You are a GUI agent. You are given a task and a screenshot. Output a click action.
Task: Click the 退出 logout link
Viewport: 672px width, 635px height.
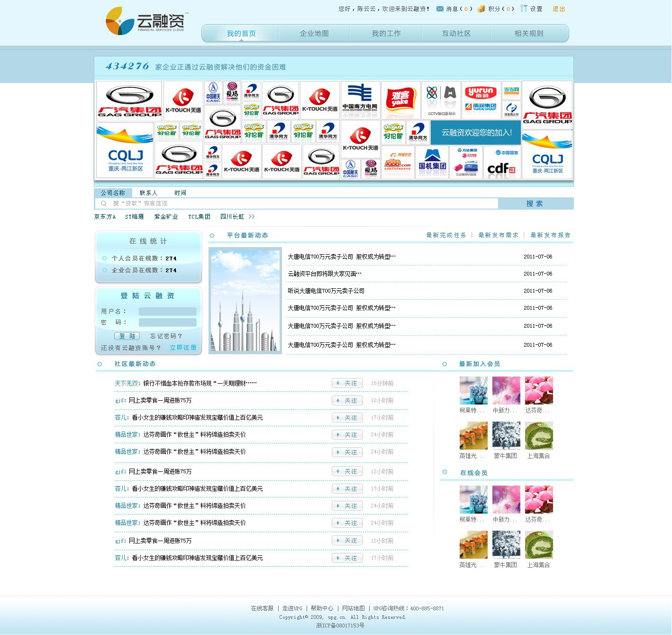[x=559, y=9]
